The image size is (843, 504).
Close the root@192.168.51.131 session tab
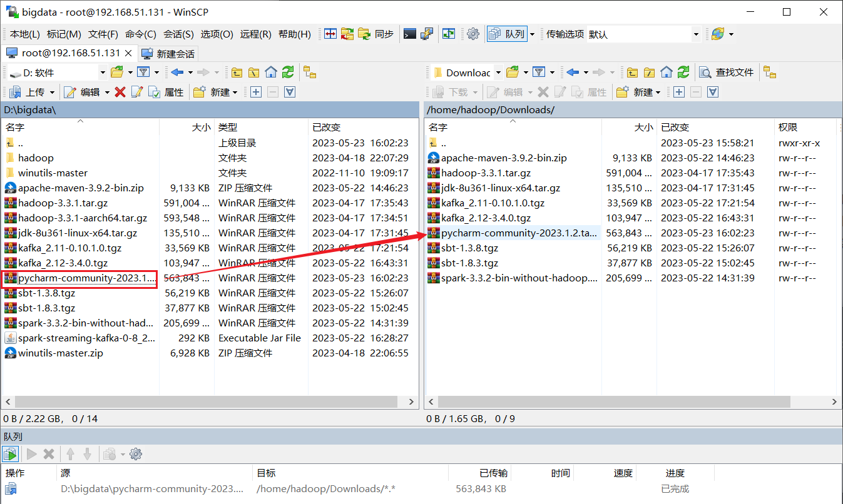(x=128, y=53)
